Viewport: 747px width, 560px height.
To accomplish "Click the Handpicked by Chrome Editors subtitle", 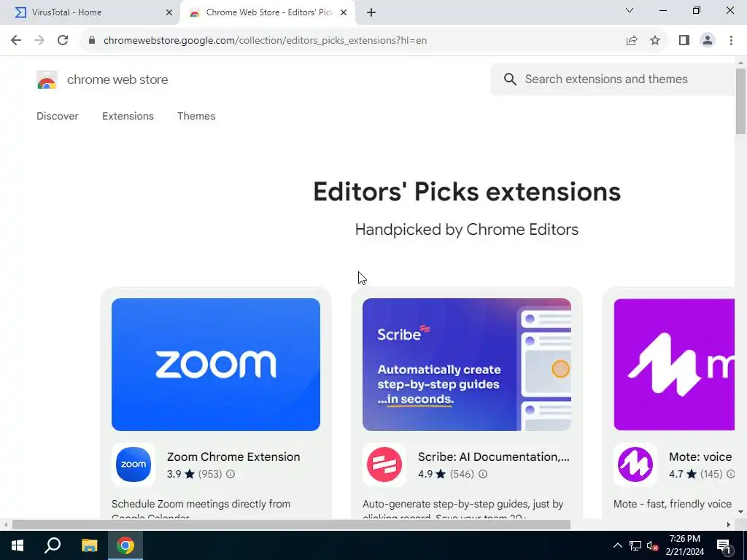I will (467, 230).
